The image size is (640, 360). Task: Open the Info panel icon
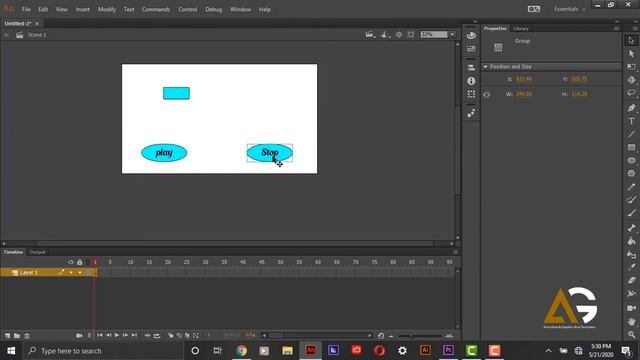click(x=471, y=81)
